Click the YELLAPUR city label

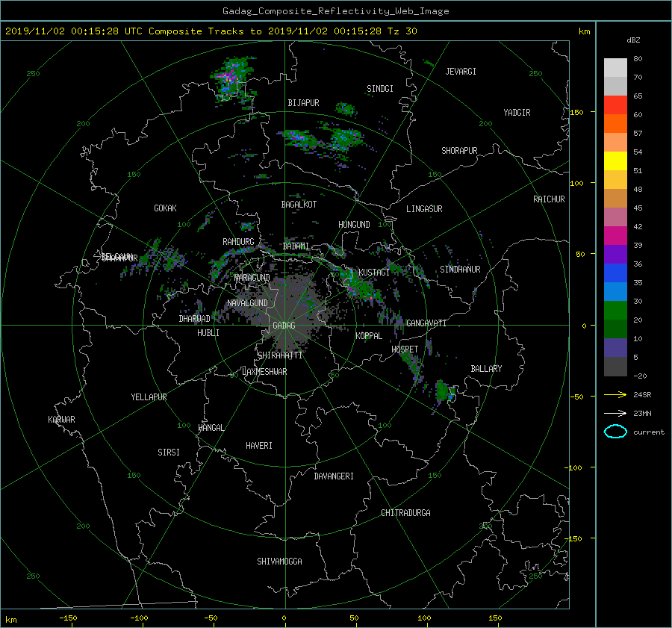[149, 397]
